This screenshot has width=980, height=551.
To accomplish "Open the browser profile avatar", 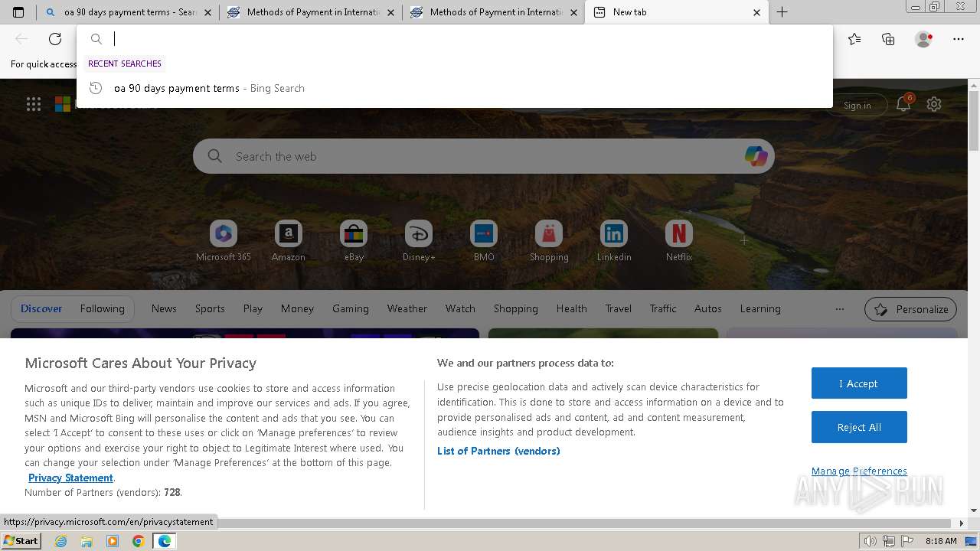I will (923, 39).
